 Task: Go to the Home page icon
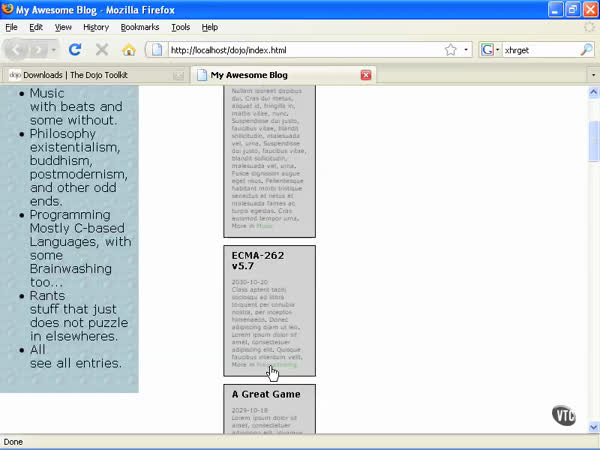(x=129, y=49)
